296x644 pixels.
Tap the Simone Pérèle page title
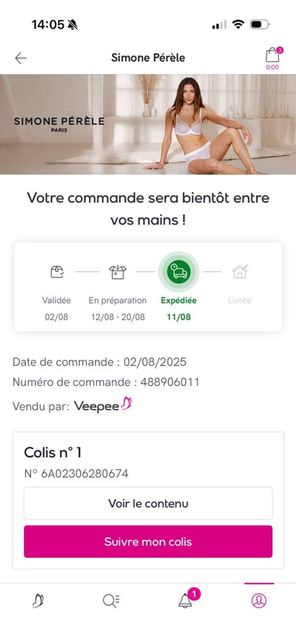tap(148, 58)
